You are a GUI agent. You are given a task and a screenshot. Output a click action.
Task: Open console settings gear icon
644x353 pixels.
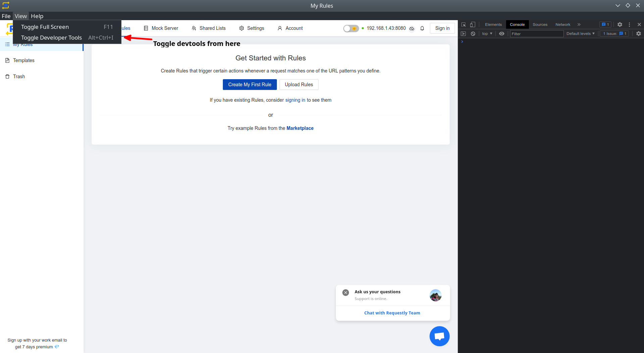pos(639,34)
